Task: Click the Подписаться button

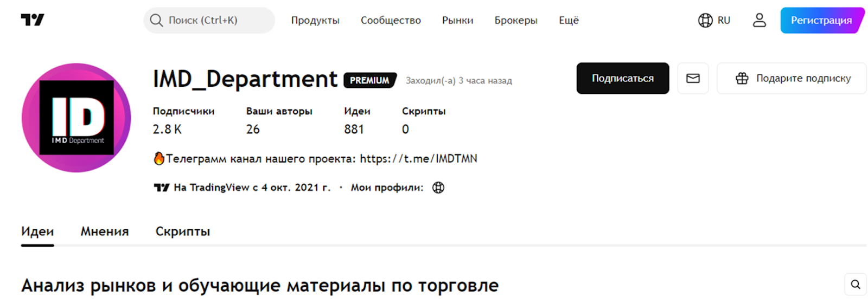Action: coord(623,78)
